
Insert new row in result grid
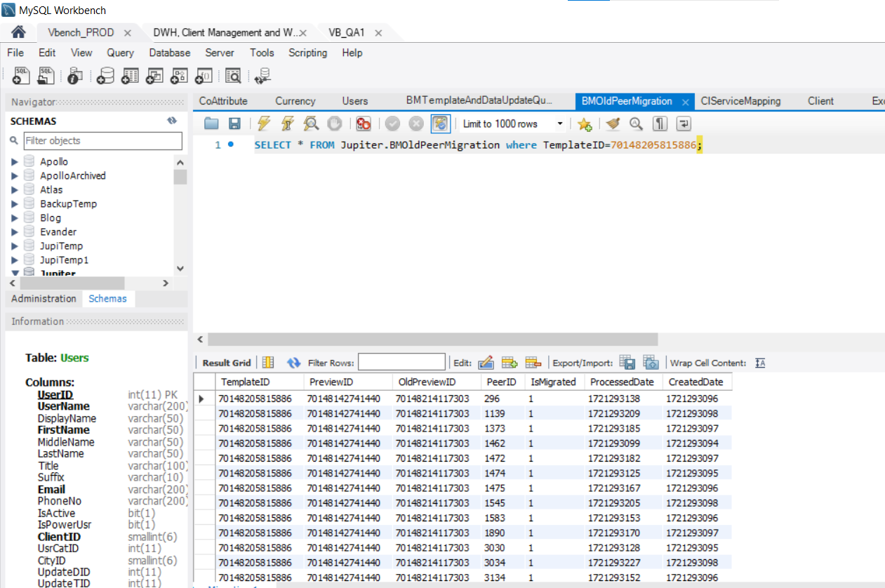click(510, 363)
